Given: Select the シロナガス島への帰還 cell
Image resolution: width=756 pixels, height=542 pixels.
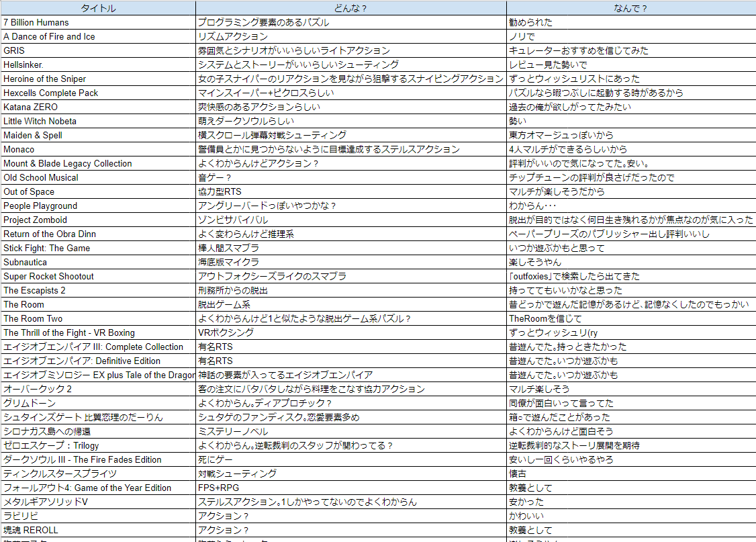Looking at the screenshot, I should click(98, 431).
